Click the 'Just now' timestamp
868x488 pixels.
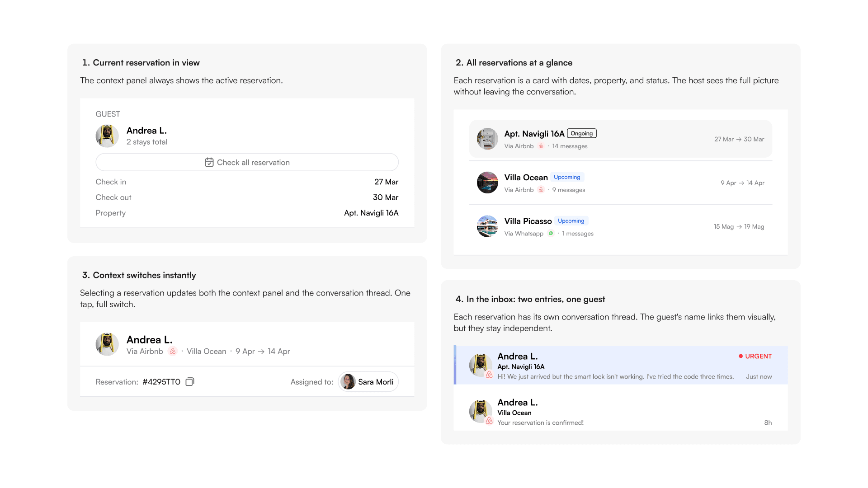pos(759,376)
